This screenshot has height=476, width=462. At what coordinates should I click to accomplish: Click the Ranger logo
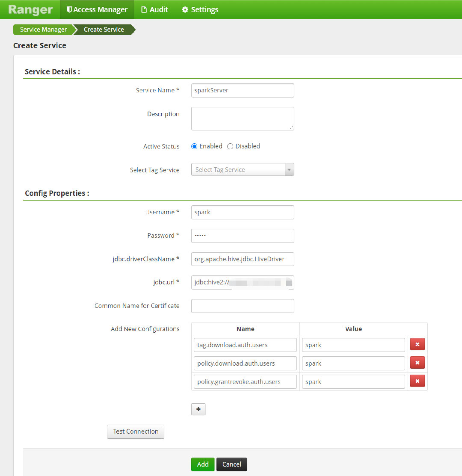[30, 10]
